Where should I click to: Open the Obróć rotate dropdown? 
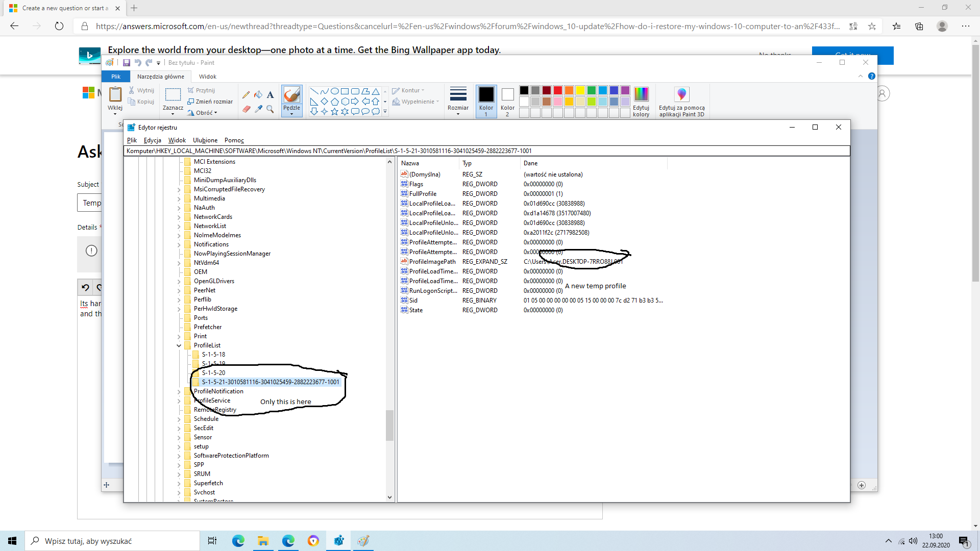click(x=203, y=113)
